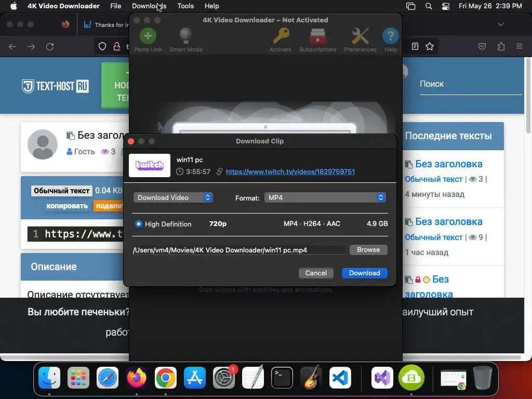
Task: Click the Гость author link
Action: pos(85,152)
